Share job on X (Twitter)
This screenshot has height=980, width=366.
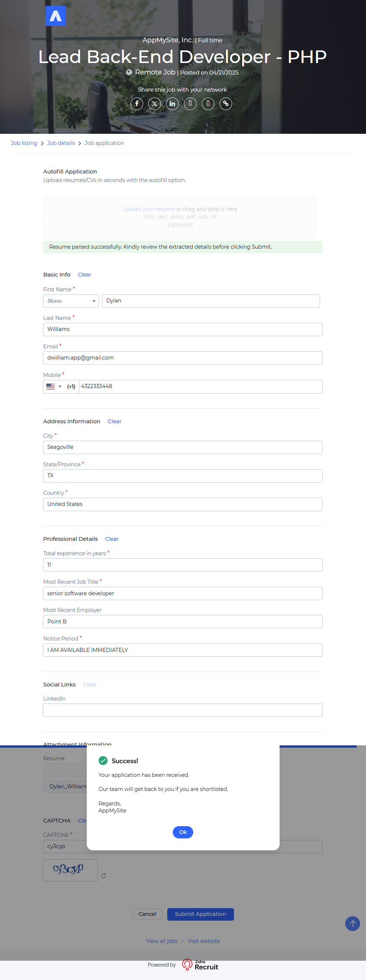point(155,103)
